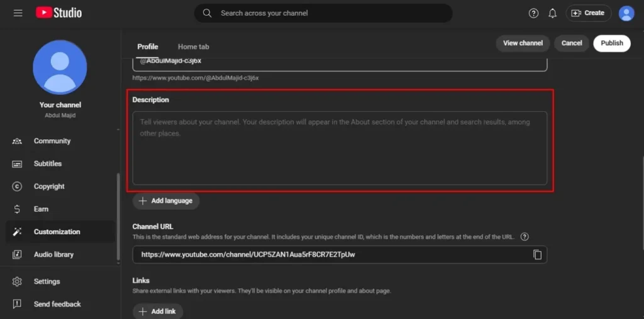Open the Help question mark icon
644x319 pixels.
(x=533, y=13)
